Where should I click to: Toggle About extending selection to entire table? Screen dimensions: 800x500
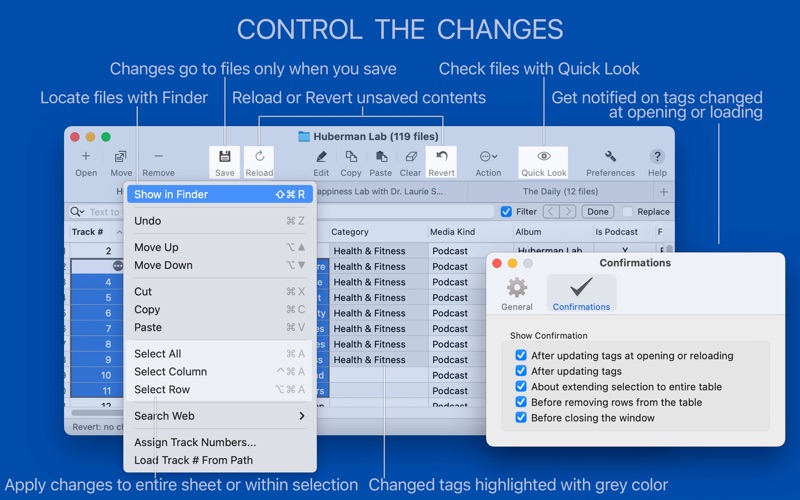pyautogui.click(x=521, y=386)
